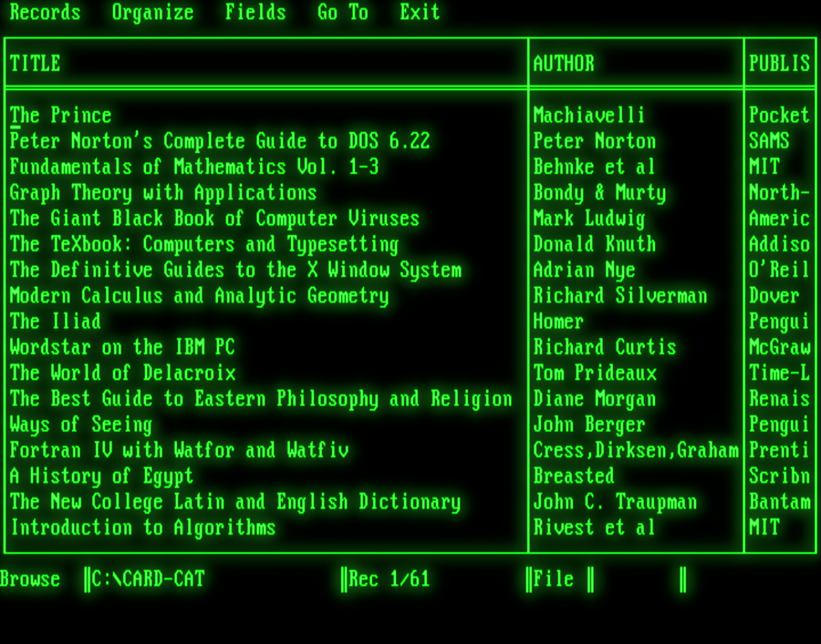
Task: Click author cell 'Richard Silverman'
Action: 620,296
